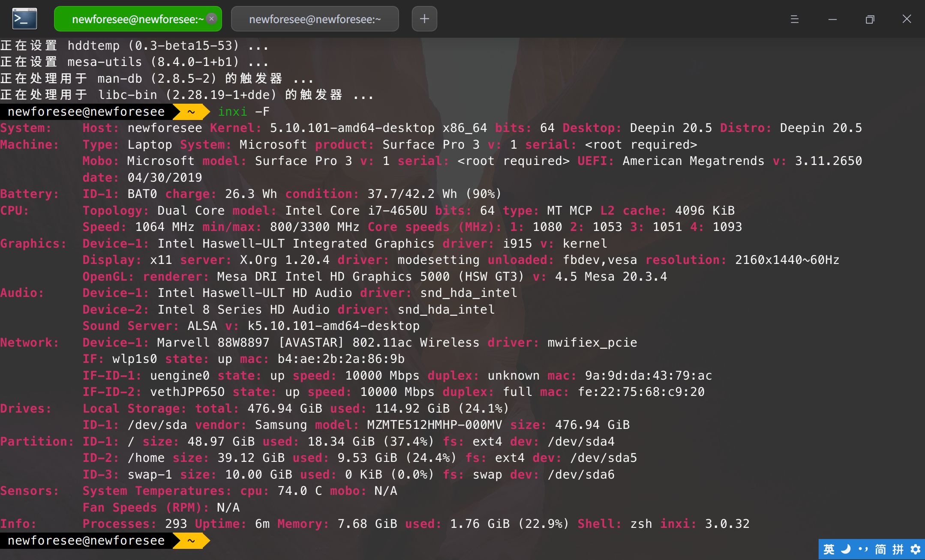The height and width of the screenshot is (560, 925).
Task: Click the Surface Pro 3 product text
Action: coord(430,145)
